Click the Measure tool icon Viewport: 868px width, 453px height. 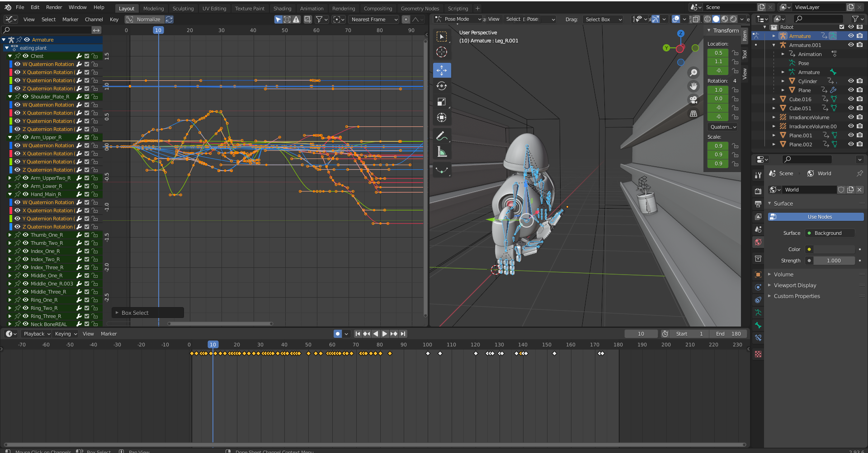click(x=442, y=152)
